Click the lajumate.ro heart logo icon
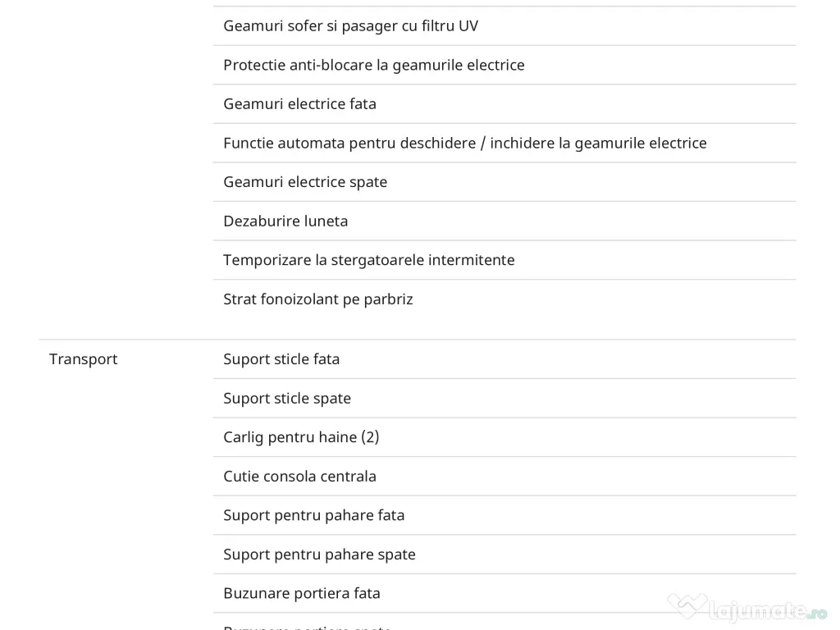The height and width of the screenshot is (630, 840). (x=687, y=606)
